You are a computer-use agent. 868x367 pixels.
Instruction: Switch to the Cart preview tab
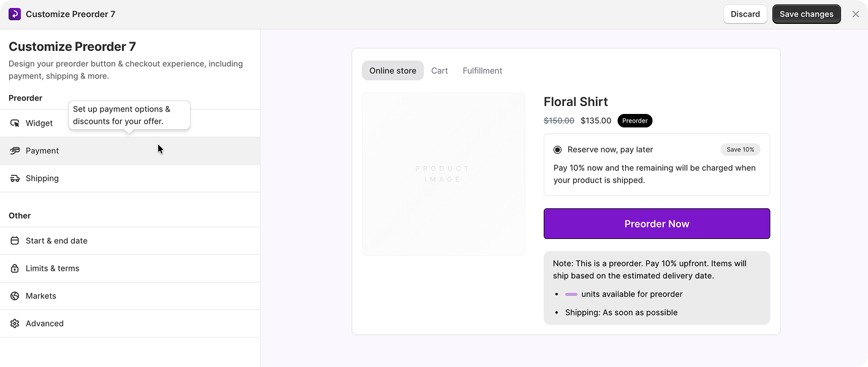tap(440, 70)
